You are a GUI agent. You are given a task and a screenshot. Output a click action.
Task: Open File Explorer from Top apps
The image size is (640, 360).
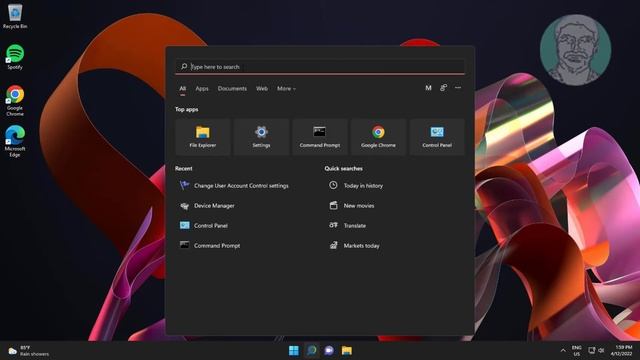click(203, 137)
